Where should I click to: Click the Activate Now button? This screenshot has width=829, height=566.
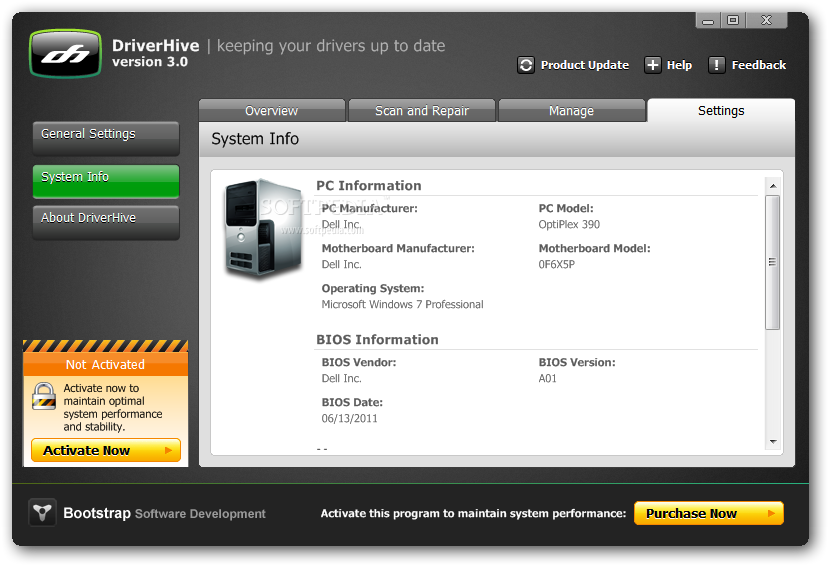click(106, 450)
